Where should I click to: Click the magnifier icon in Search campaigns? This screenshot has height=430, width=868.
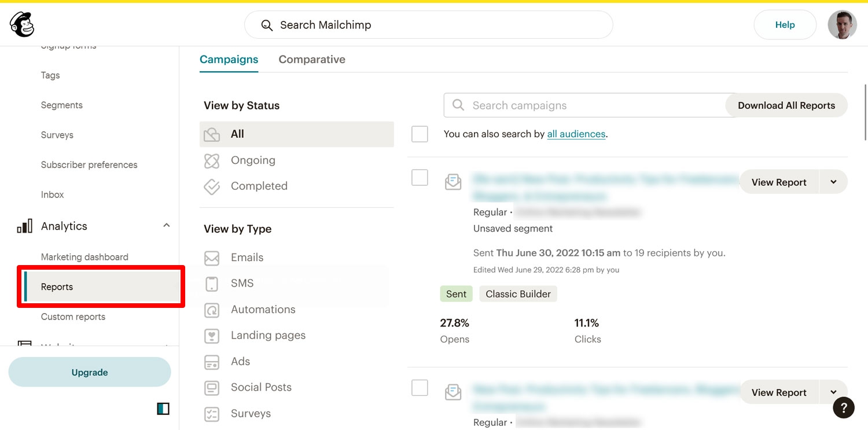click(458, 105)
